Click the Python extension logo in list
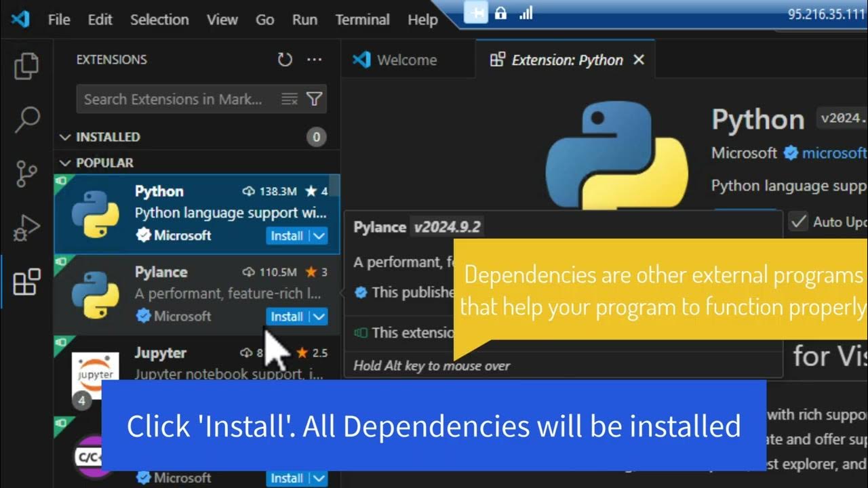Image resolution: width=868 pixels, height=488 pixels. pyautogui.click(x=95, y=214)
